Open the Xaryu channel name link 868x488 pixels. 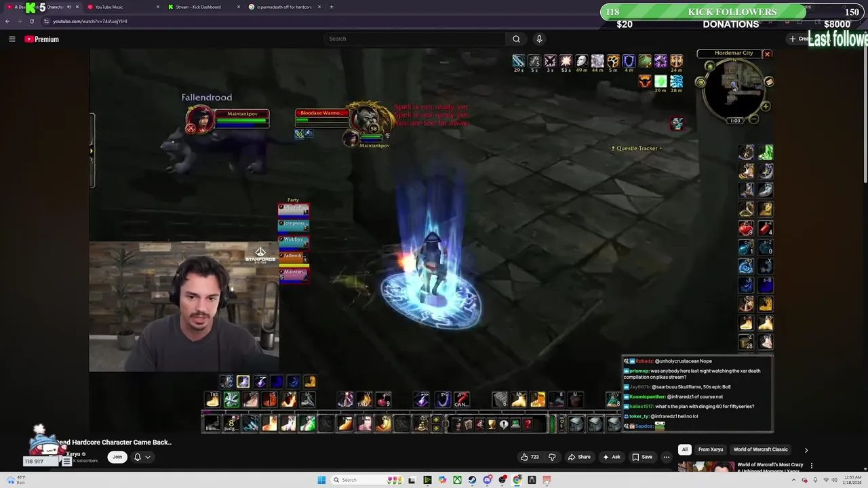coord(73,454)
